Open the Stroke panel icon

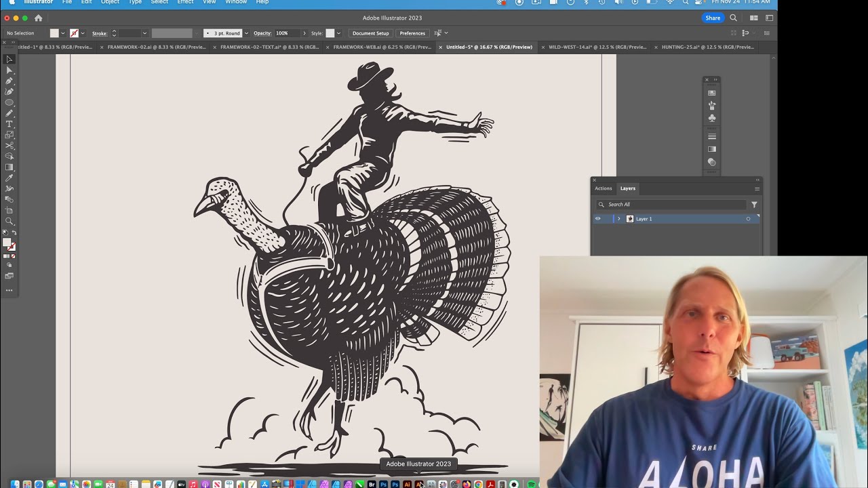coord(711,137)
